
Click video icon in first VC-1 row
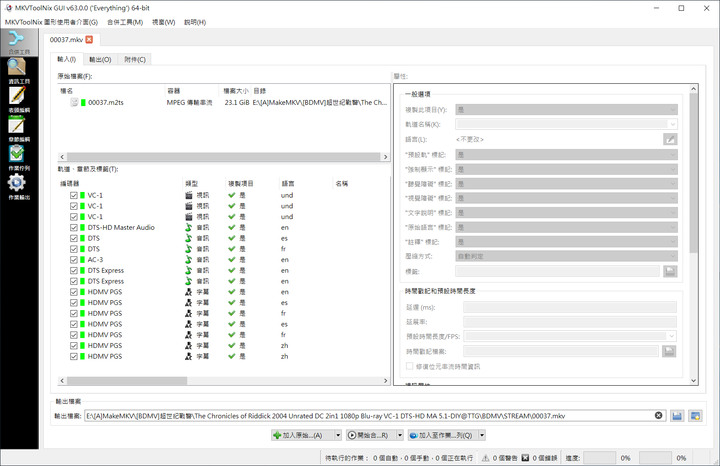[189, 195]
